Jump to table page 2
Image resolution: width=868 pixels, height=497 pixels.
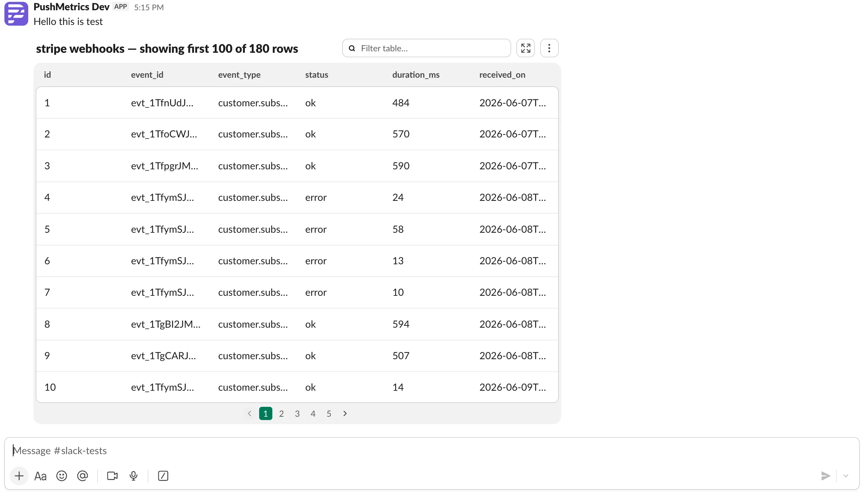282,413
